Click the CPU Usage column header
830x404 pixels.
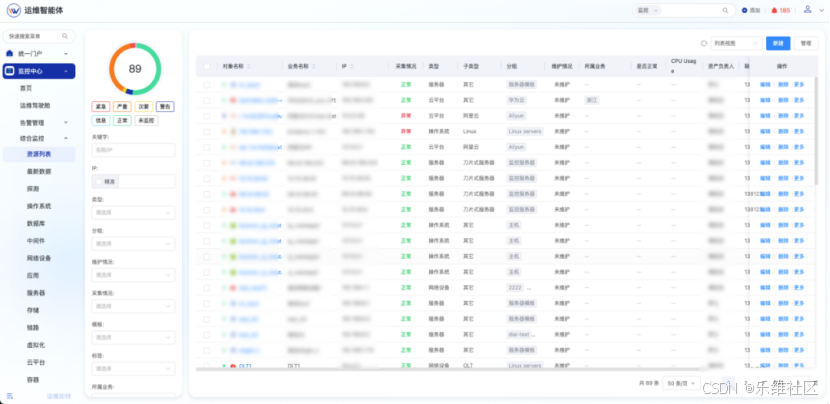click(683, 66)
